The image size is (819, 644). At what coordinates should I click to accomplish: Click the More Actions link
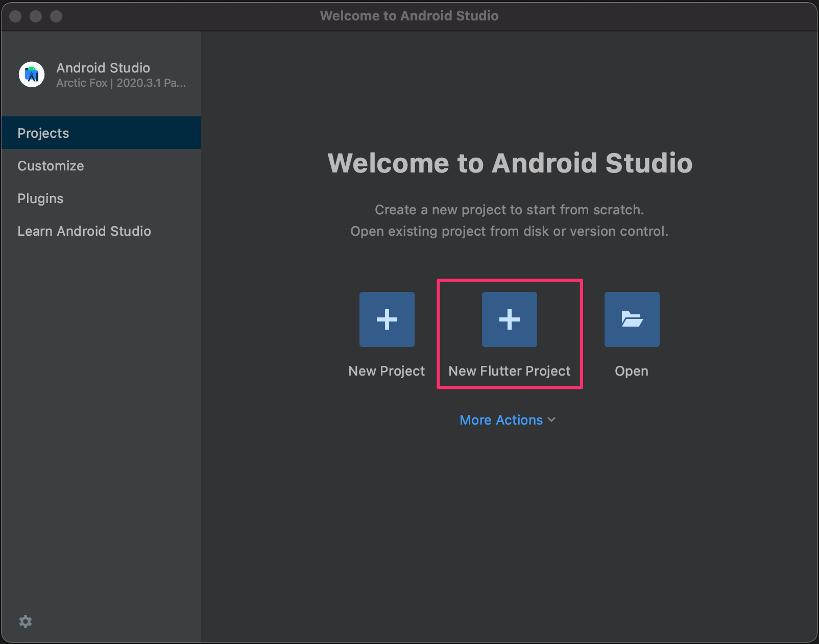[501, 420]
